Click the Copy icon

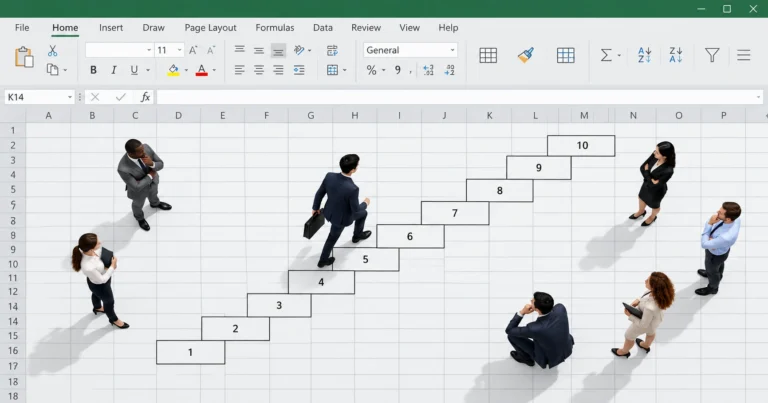(x=52, y=70)
